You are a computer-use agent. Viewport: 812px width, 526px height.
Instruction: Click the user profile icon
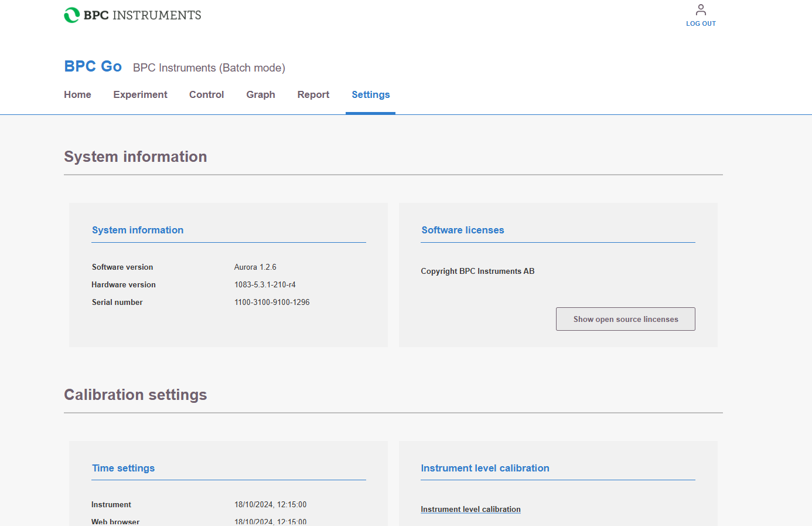(x=701, y=10)
